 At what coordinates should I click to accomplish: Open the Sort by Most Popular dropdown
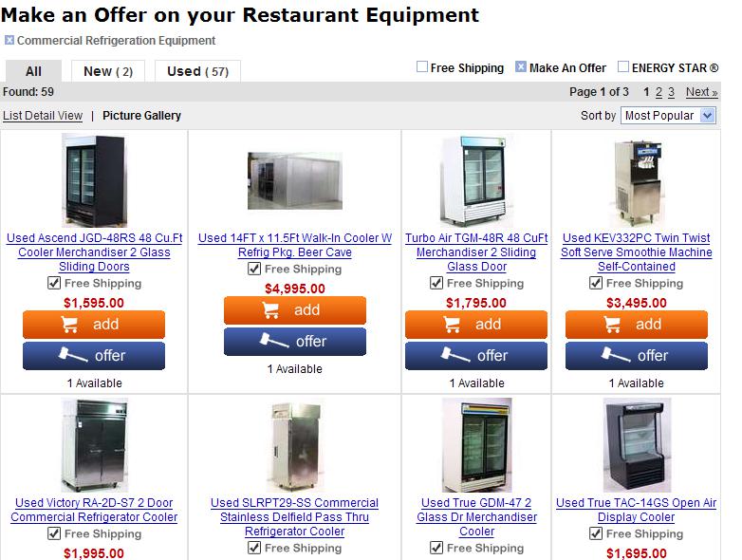pyautogui.click(x=668, y=116)
